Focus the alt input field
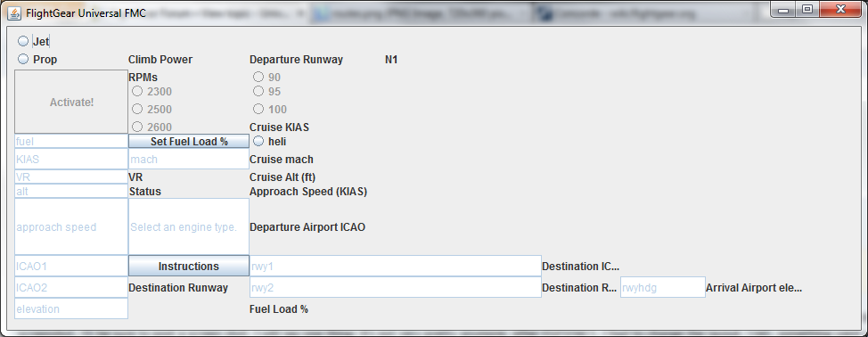Screen dimensions: 868x337 [71, 192]
